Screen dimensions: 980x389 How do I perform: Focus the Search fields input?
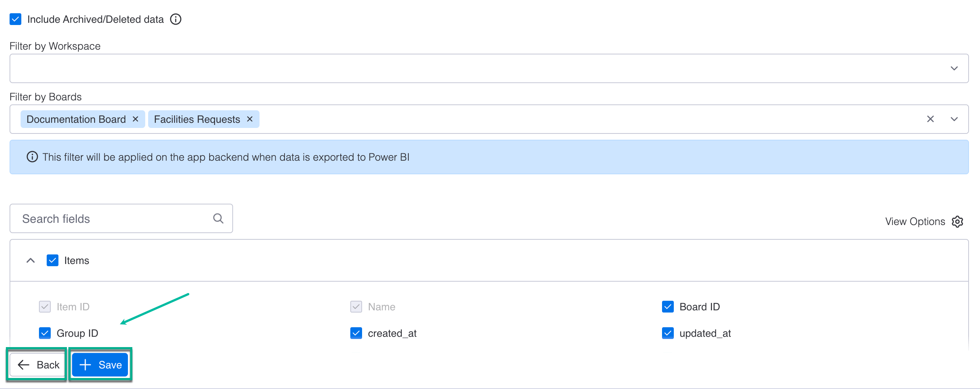[x=114, y=218]
